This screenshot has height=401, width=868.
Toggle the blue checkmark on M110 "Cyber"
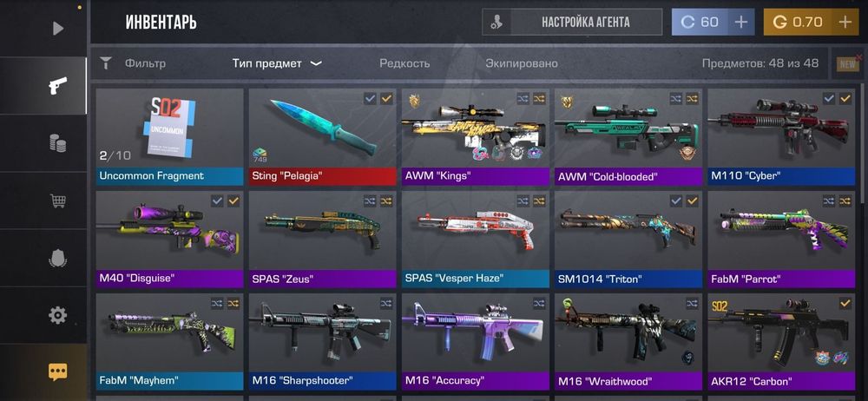pyautogui.click(x=829, y=99)
